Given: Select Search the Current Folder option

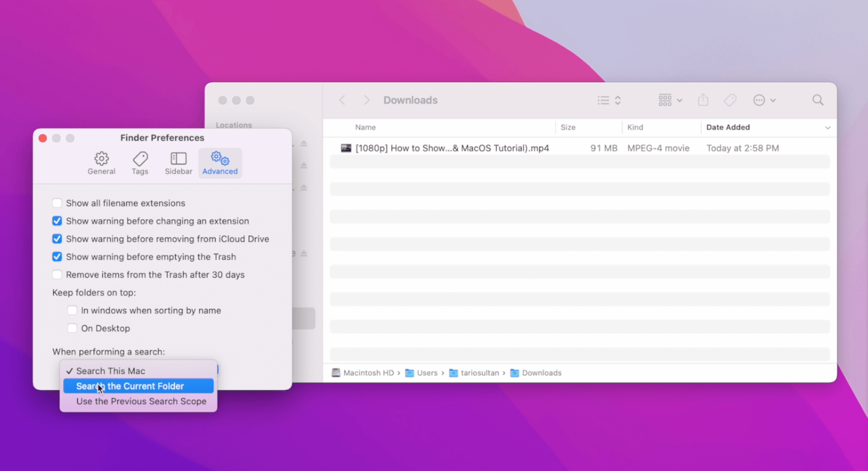Looking at the screenshot, I should [x=130, y=386].
